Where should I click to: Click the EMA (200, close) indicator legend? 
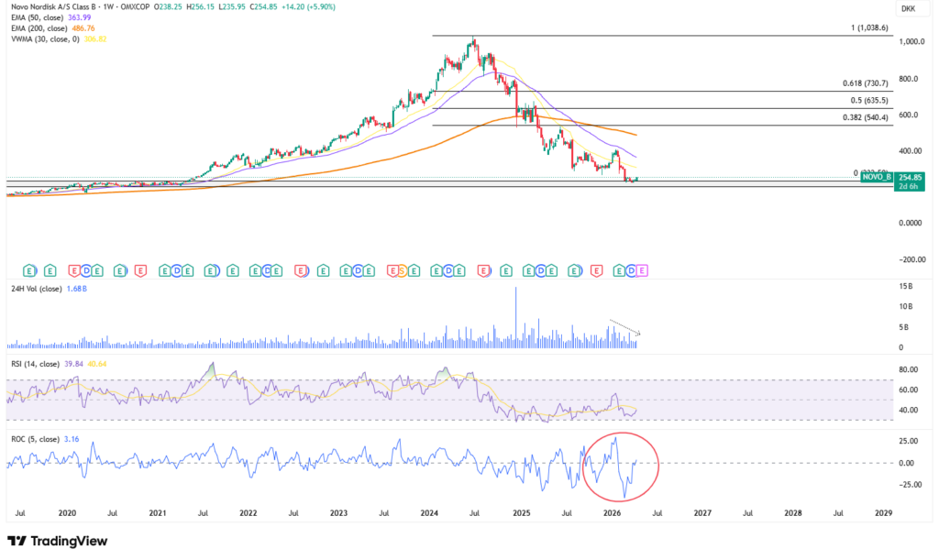[39, 27]
